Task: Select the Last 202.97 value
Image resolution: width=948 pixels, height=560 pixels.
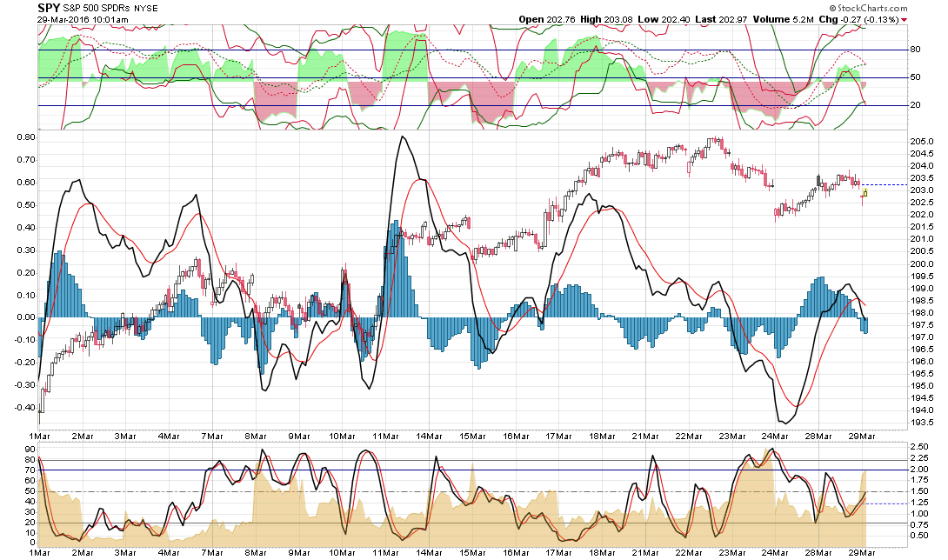Action: point(721,19)
